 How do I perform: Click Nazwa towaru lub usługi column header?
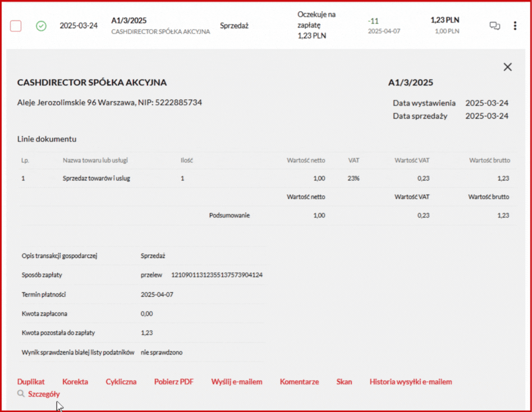pyautogui.click(x=95, y=160)
